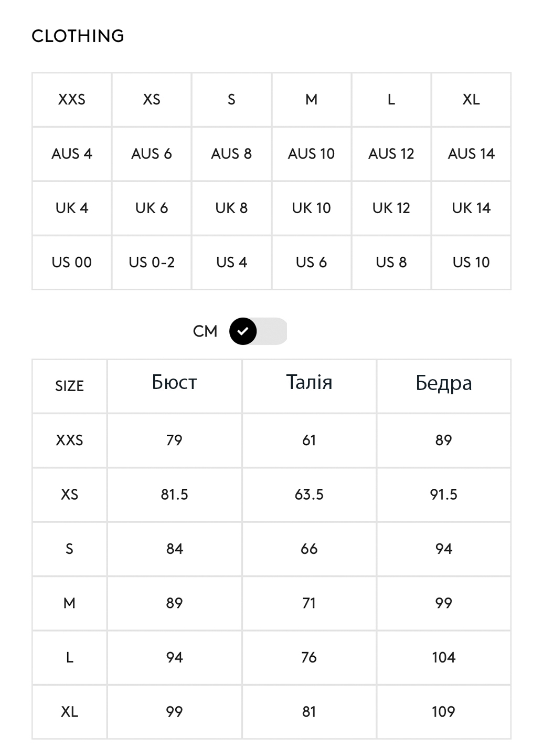543x756 pixels.
Task: Click the CLOTHING heading
Action: pyautogui.click(x=78, y=36)
